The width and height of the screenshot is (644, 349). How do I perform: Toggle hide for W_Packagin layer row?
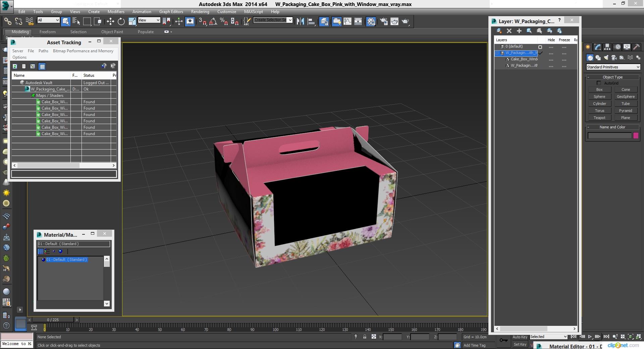point(551,53)
